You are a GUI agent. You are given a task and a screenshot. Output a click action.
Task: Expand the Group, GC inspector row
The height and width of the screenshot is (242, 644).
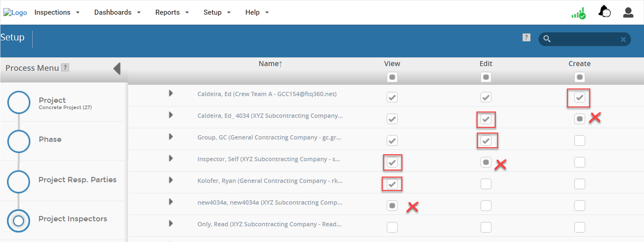(x=171, y=137)
